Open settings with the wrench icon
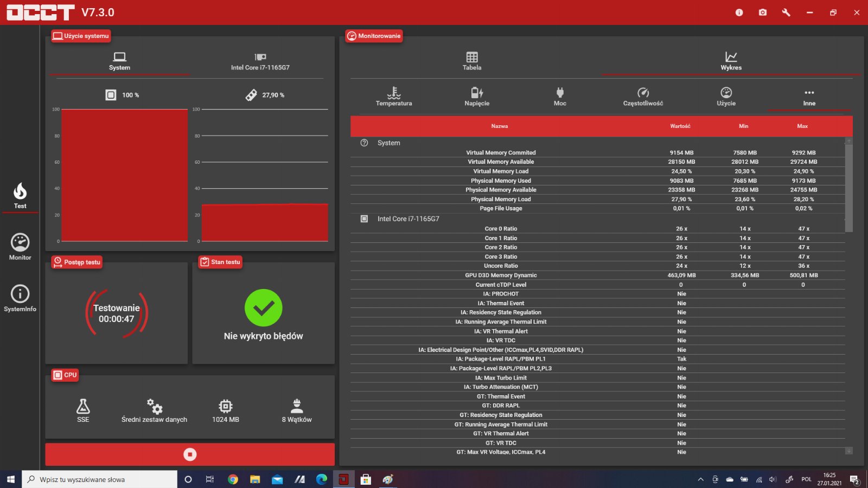The width and height of the screenshot is (868, 488). [786, 12]
